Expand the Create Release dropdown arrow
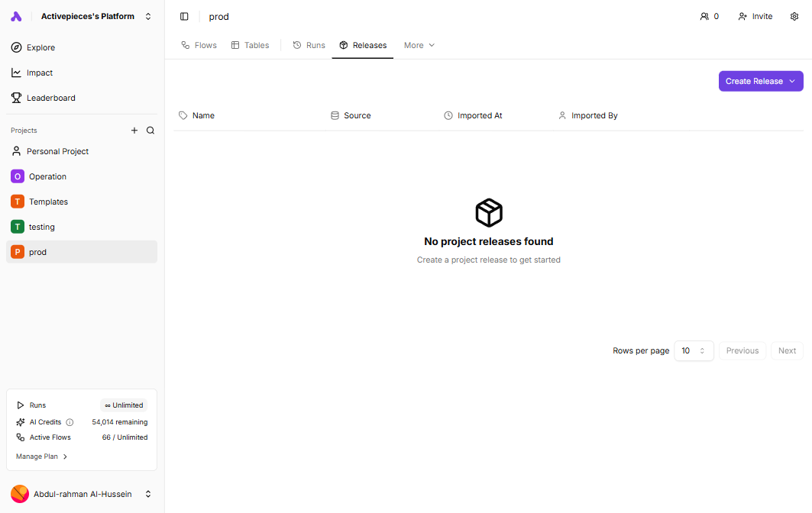The height and width of the screenshot is (513, 812). click(793, 80)
